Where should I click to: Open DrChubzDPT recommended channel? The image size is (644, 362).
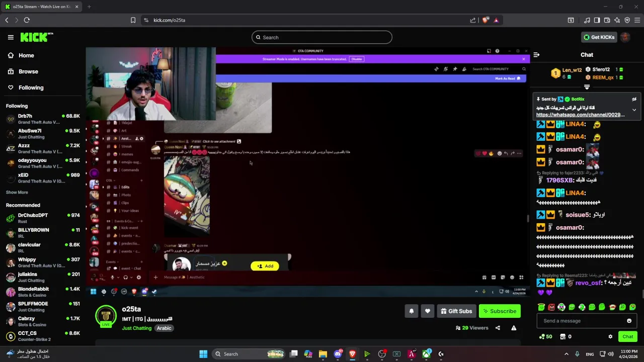pyautogui.click(x=43, y=218)
